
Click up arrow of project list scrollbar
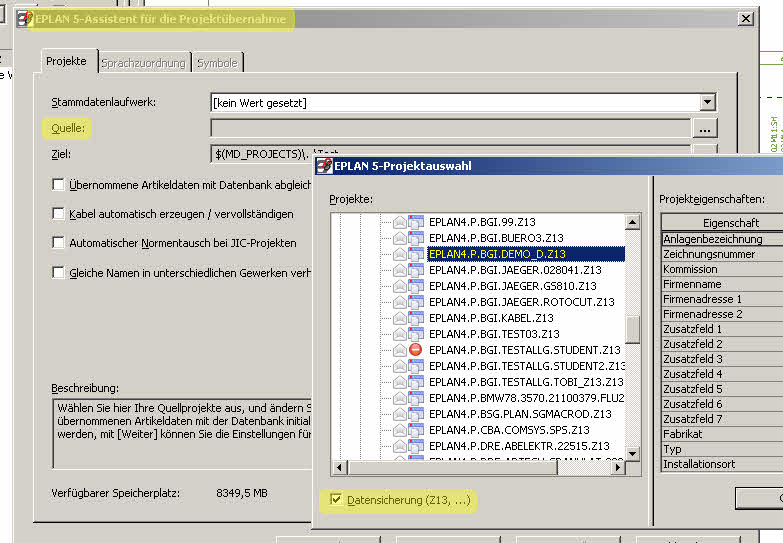[x=633, y=222]
